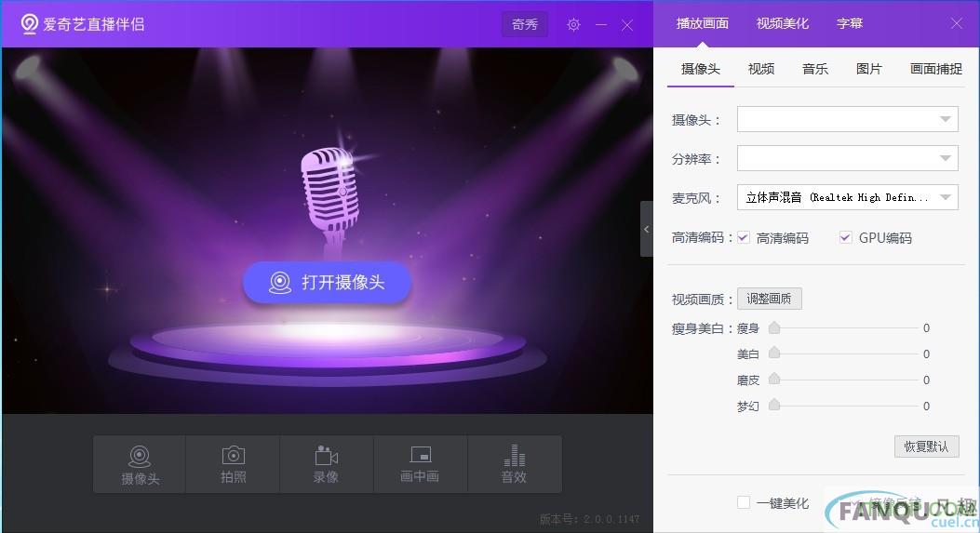980x533 pixels.
Task: Click the 磨皮 skin smoothing slider handle
Action: (774, 379)
